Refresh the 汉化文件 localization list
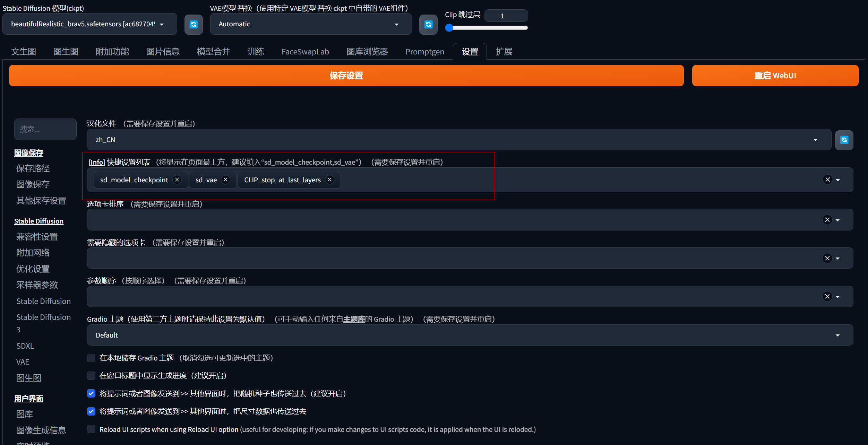 coord(844,140)
